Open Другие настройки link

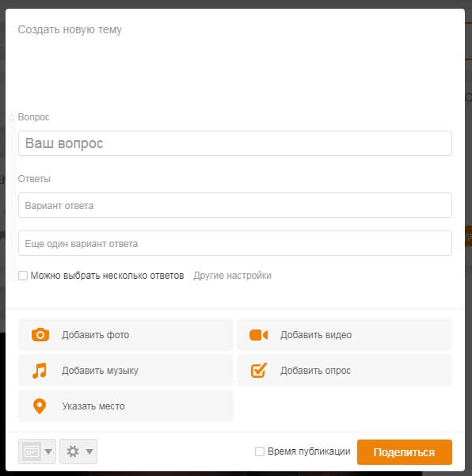point(232,276)
